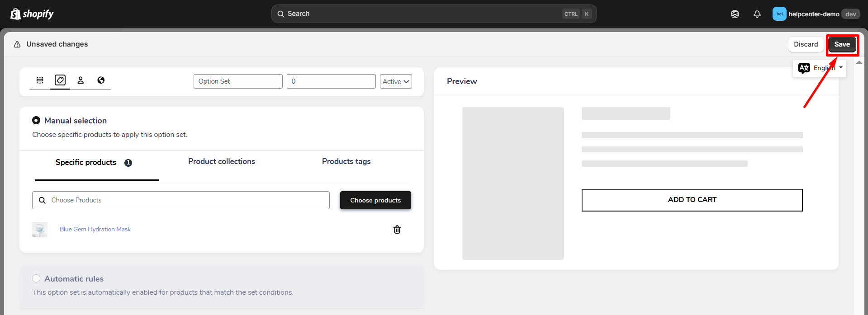Open the globe markets icon tab
Screen dimensions: 868x315
click(x=101, y=80)
